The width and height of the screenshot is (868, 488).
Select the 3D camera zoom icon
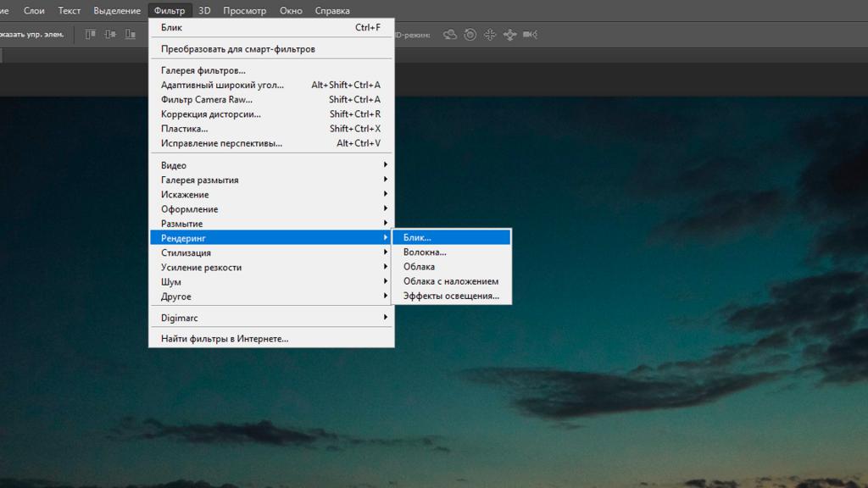coord(530,35)
